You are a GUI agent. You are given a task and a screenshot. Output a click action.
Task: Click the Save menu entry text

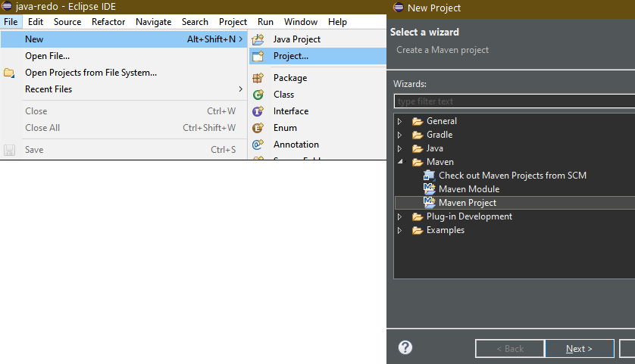coord(34,150)
